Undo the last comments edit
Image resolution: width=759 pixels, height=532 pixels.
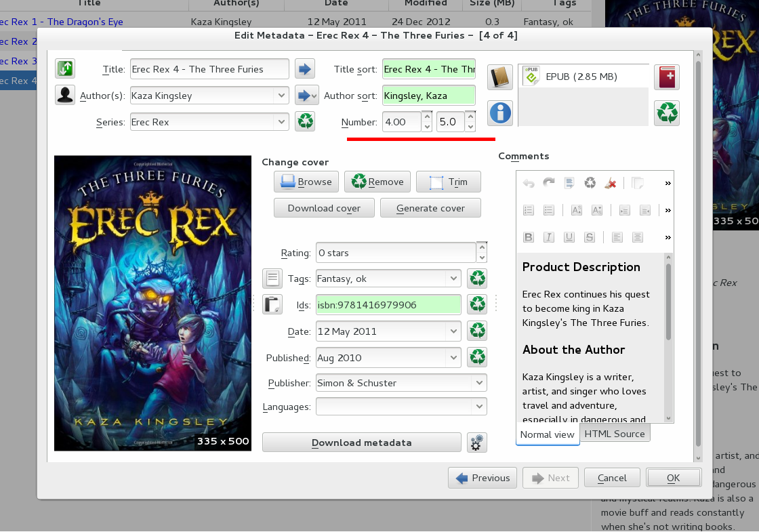[529, 183]
